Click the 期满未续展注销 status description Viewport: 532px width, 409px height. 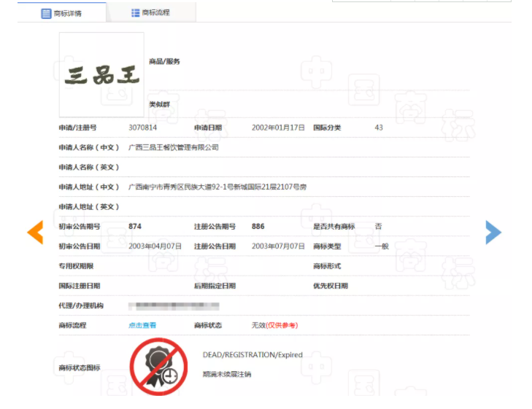pos(227,375)
